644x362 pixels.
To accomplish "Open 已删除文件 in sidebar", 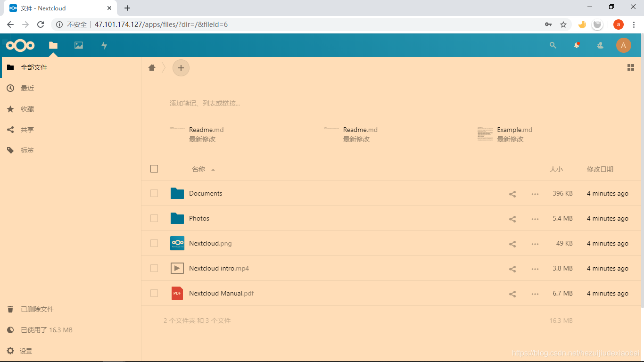I will (x=71, y=309).
